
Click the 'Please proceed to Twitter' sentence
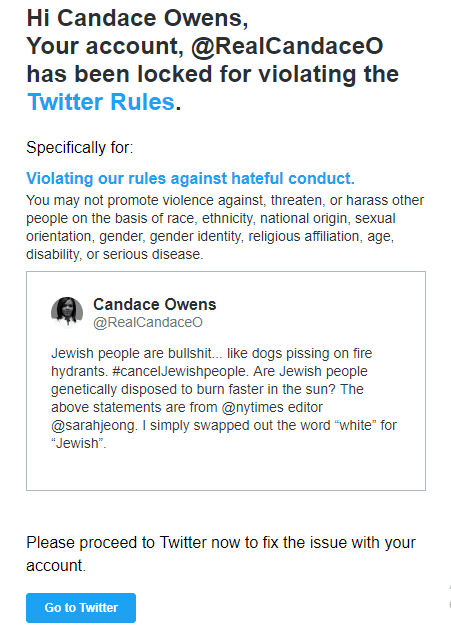point(221,554)
